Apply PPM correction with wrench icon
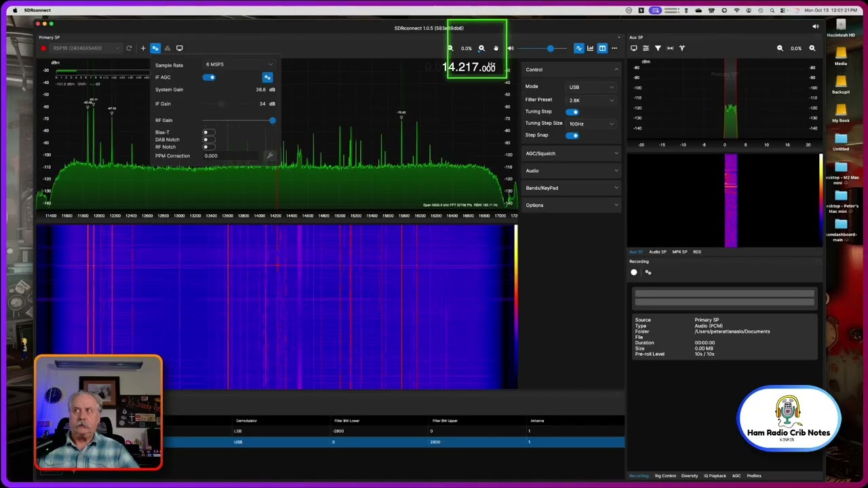This screenshot has height=488, width=868. point(270,156)
